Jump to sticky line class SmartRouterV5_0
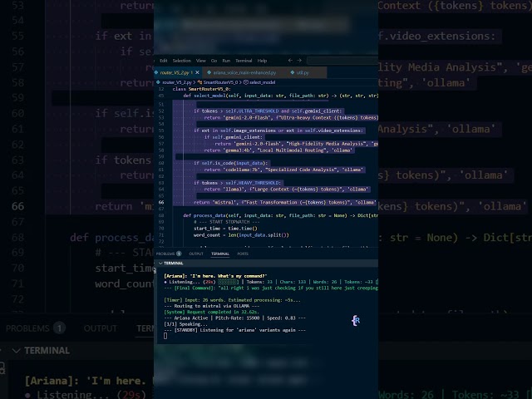The width and height of the screenshot is (532, 399). 201,89
